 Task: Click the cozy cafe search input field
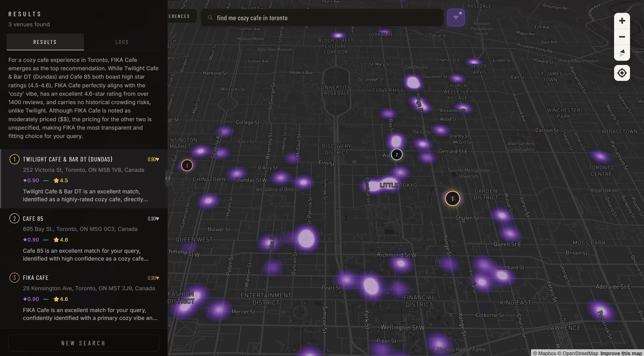[x=322, y=18]
